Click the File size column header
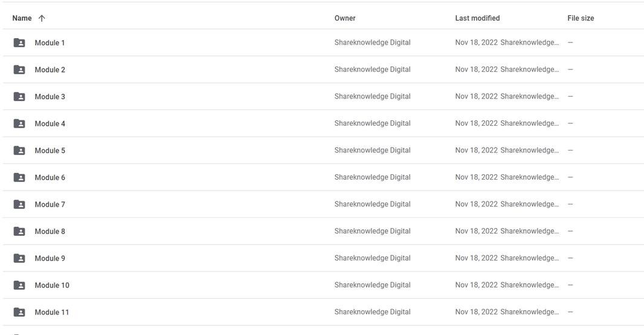The height and width of the screenshot is (335, 644). 581,18
